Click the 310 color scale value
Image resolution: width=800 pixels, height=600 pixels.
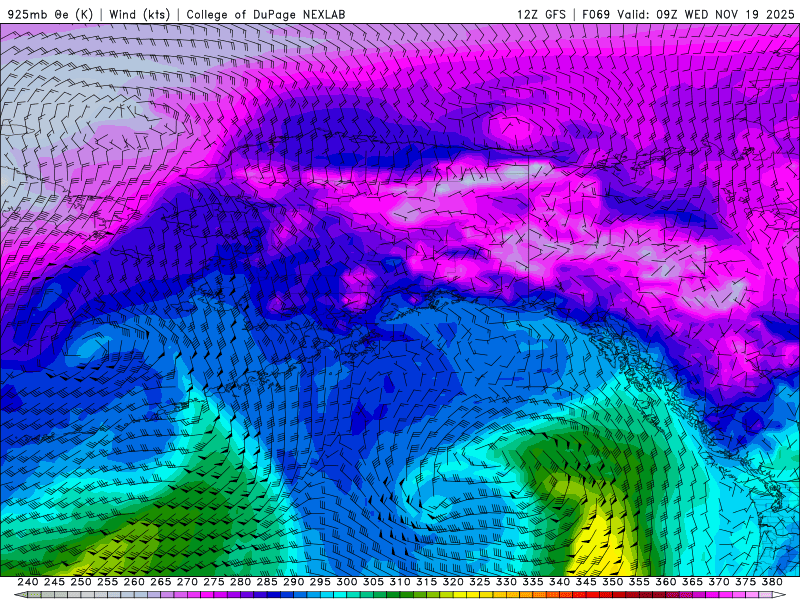click(399, 582)
